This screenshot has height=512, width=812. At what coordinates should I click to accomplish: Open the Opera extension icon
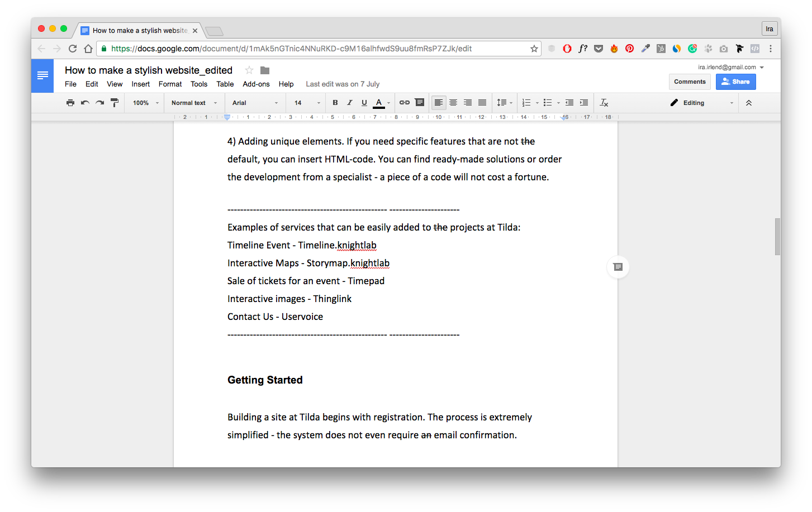point(567,49)
